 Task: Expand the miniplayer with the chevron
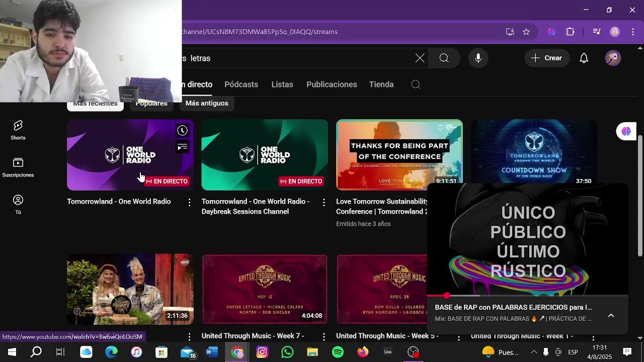click(x=611, y=315)
